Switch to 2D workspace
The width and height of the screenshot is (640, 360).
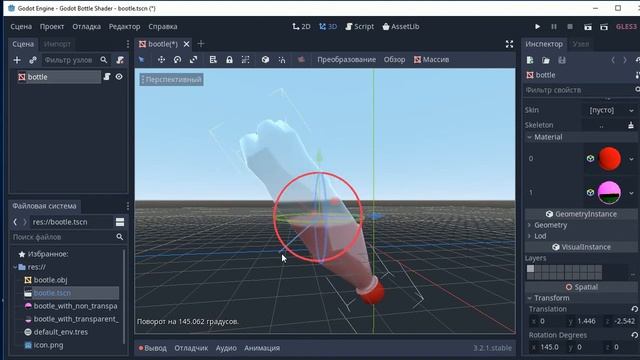coord(301,27)
